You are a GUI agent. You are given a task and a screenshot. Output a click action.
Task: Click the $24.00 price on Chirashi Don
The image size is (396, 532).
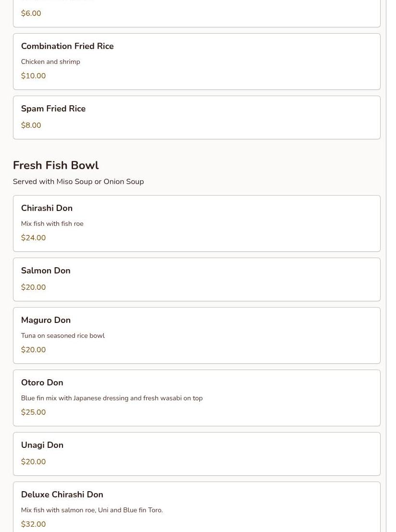click(33, 238)
